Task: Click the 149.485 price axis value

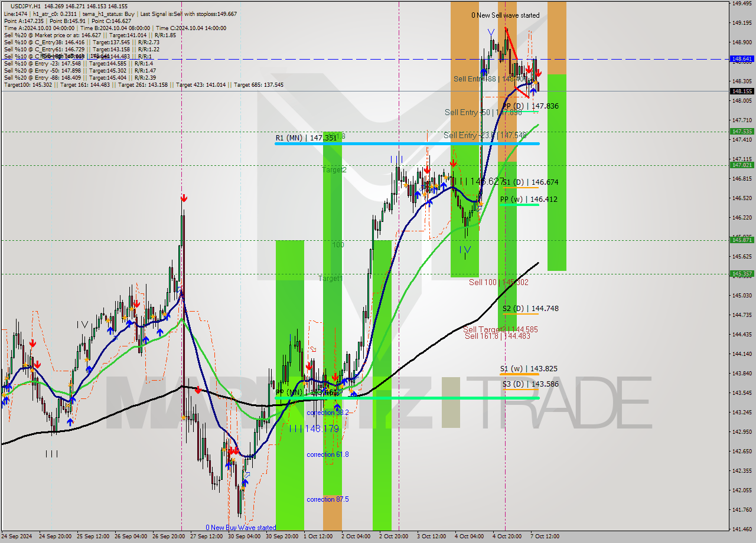Action: [x=742, y=3]
